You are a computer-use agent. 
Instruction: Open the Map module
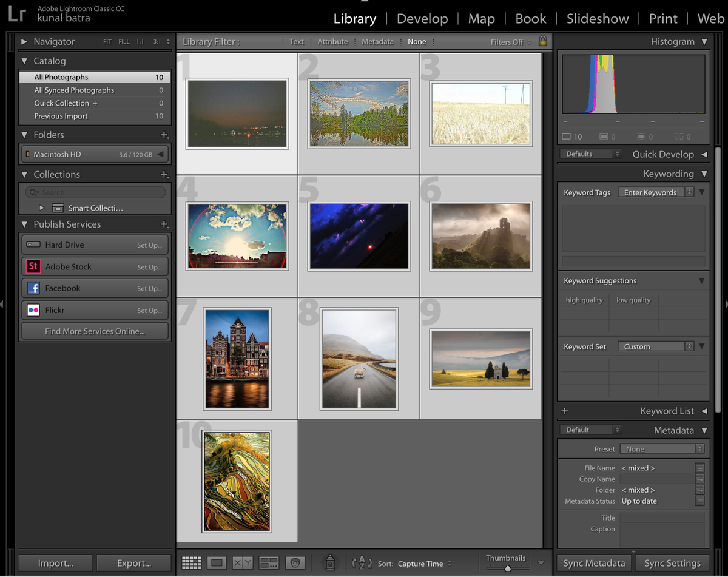tap(481, 19)
